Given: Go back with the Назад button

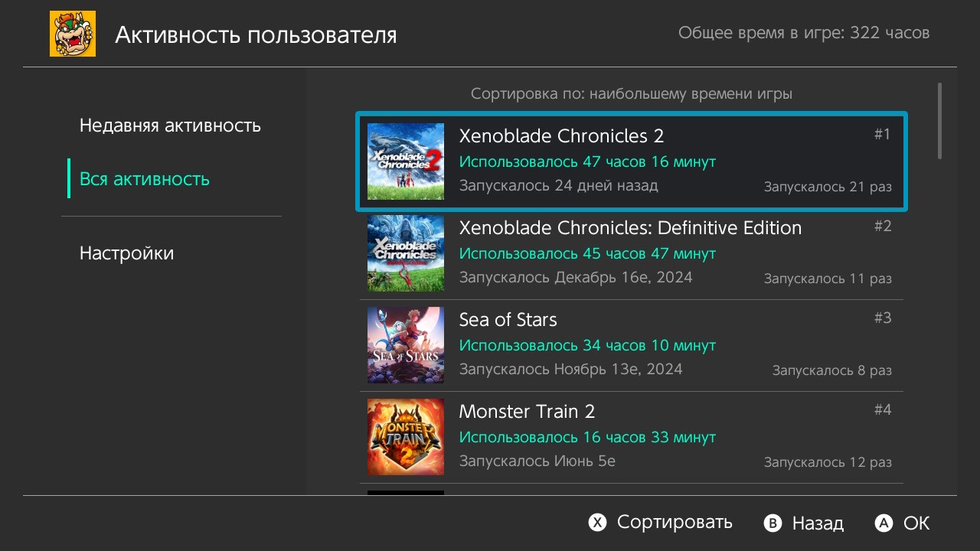Looking at the screenshot, I should (818, 523).
